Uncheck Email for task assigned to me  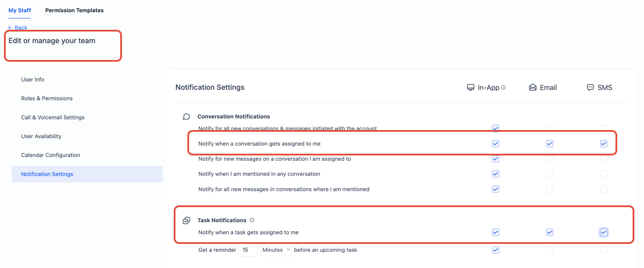(550, 233)
